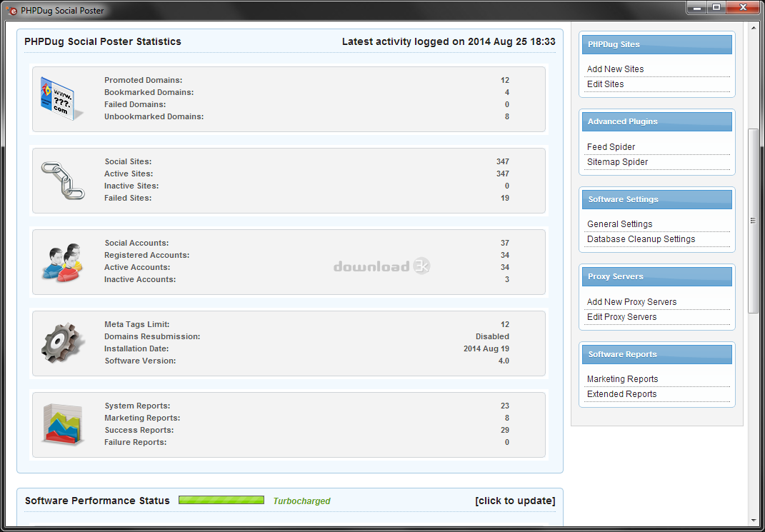Click the social accounts people icon
The height and width of the screenshot is (532, 765).
point(60,261)
